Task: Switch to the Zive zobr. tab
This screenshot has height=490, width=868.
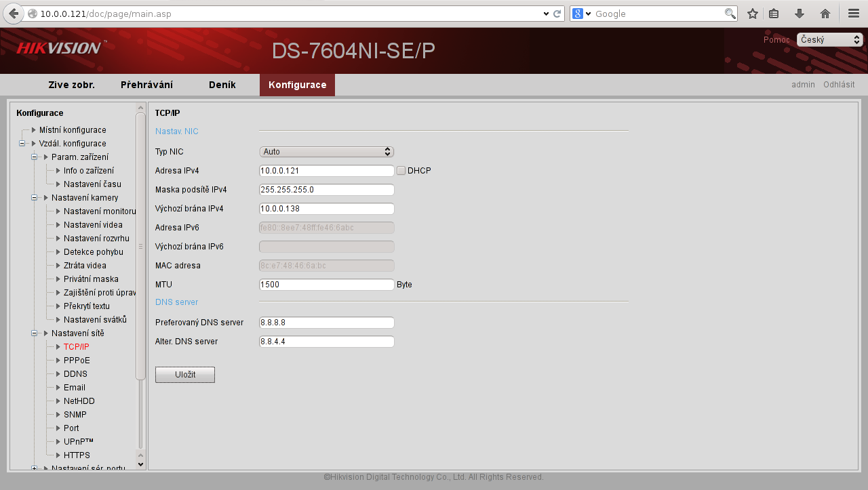Action: tap(71, 85)
